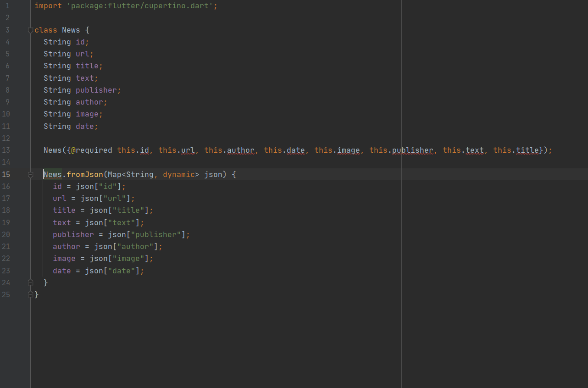The height and width of the screenshot is (388, 588).
Task: Click this.id in the News constructor
Action: click(x=133, y=150)
